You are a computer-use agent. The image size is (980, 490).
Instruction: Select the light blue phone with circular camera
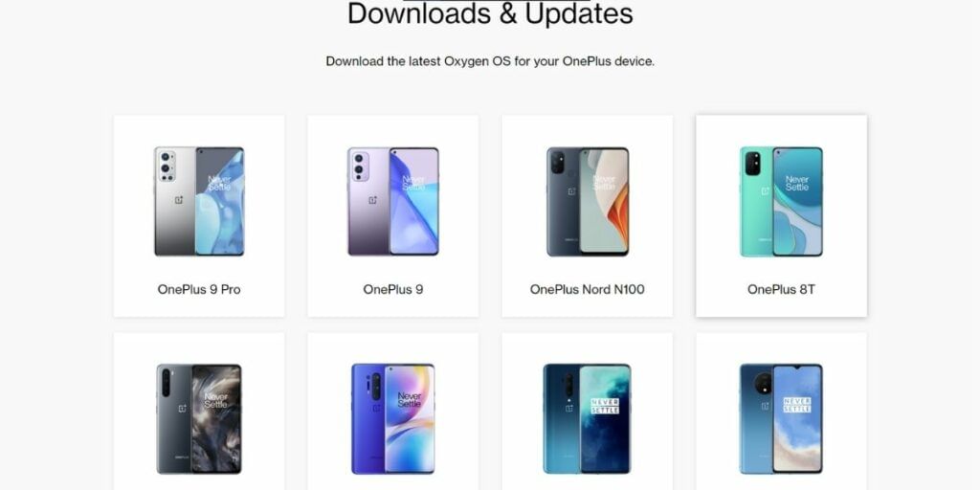pos(781,419)
